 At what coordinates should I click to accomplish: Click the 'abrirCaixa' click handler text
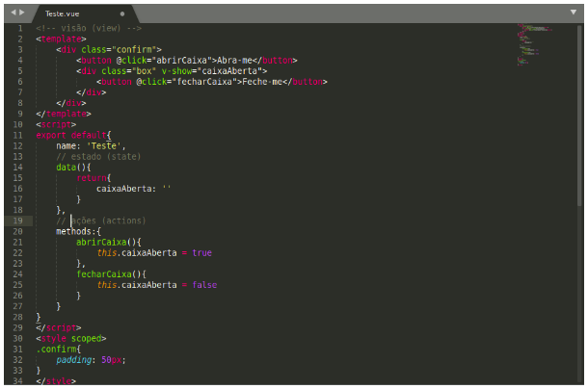click(182, 61)
